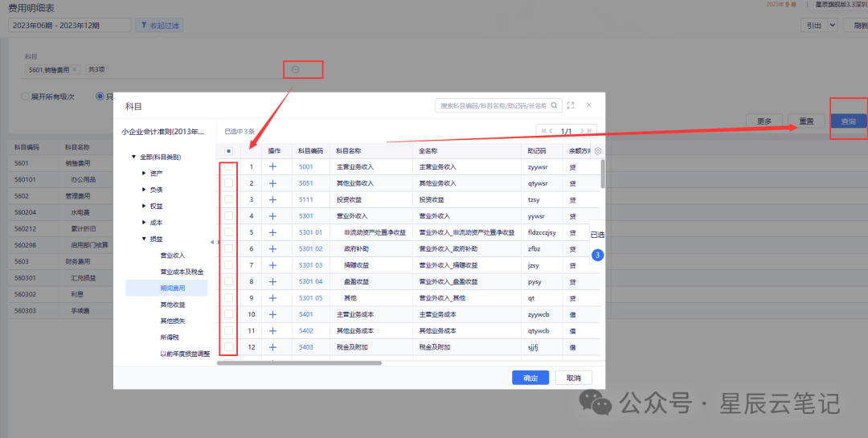Click the search magnifier in the subject dialog

pos(554,105)
